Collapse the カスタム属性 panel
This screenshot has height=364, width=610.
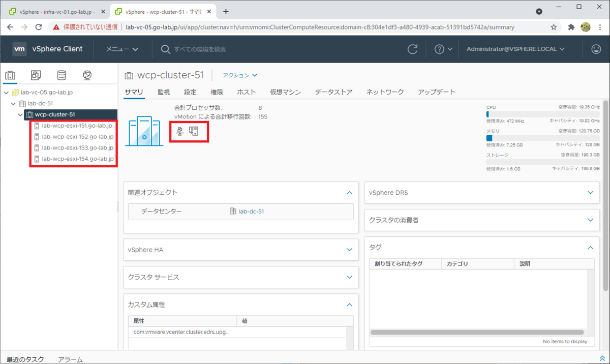point(349,305)
